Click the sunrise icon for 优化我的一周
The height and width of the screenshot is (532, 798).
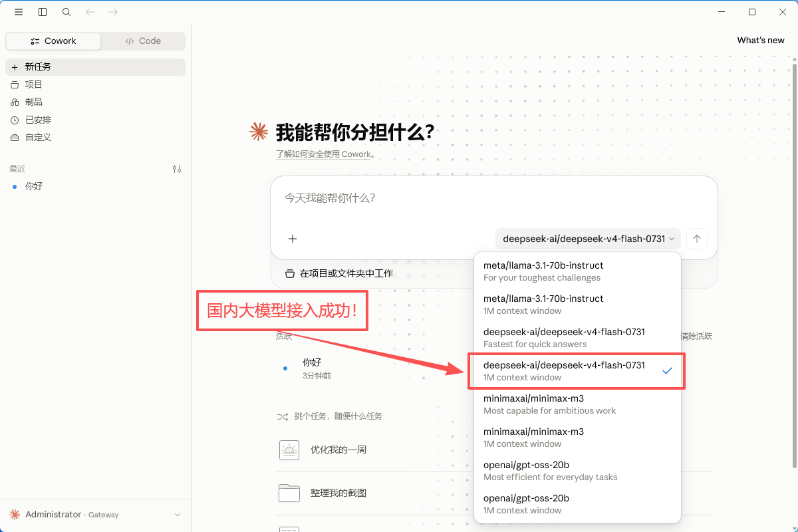(x=289, y=450)
